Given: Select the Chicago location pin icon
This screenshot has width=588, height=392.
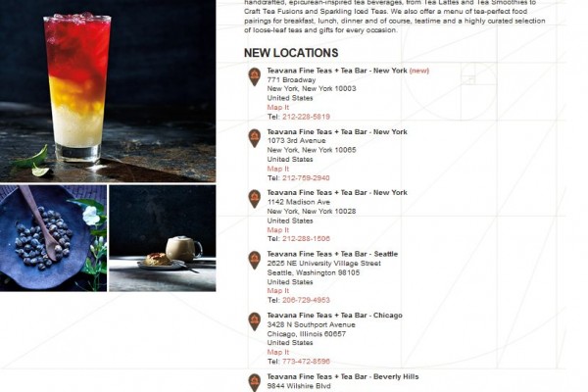Looking at the screenshot, I should (255, 321).
